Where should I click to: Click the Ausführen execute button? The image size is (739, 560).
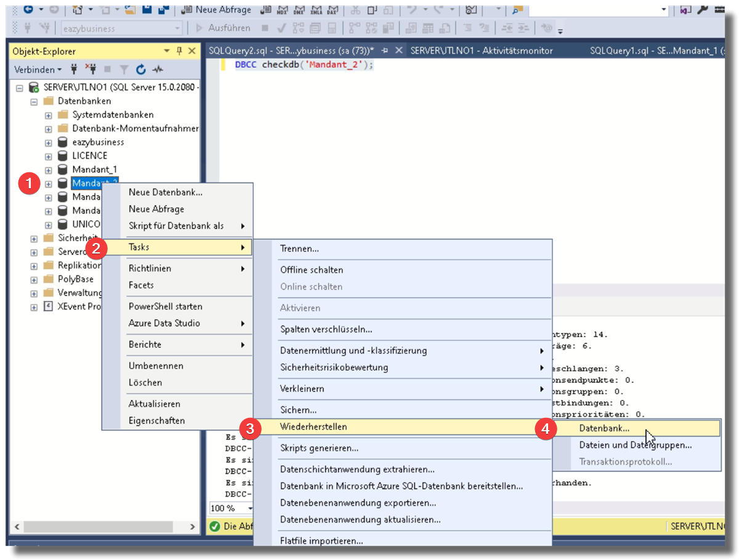pos(223,28)
